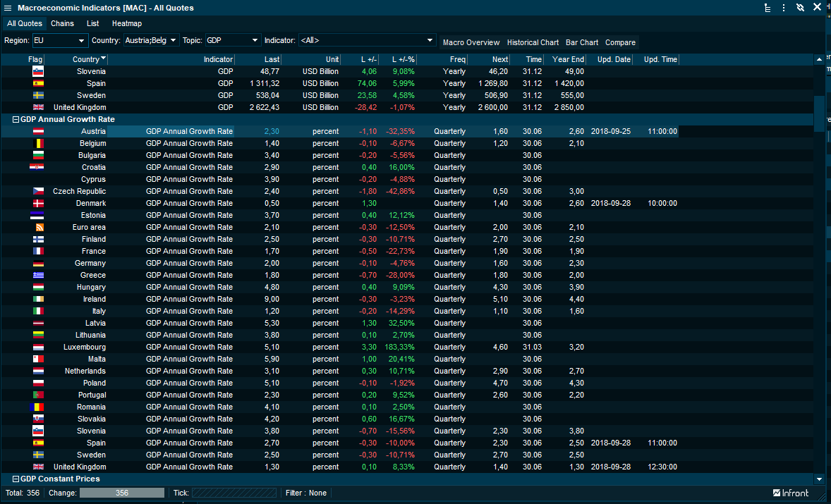Collapse the GDP Constant Prices group
Image resolution: width=831 pixels, height=504 pixels.
16,479
